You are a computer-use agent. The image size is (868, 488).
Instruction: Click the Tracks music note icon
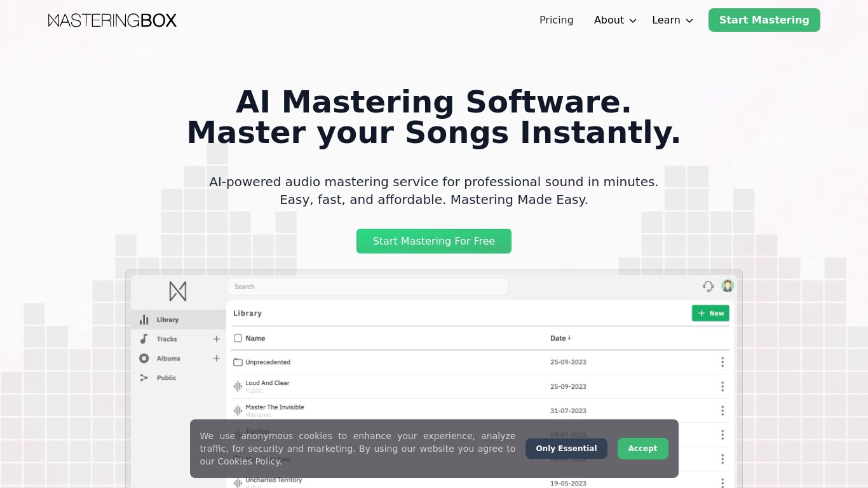(144, 339)
